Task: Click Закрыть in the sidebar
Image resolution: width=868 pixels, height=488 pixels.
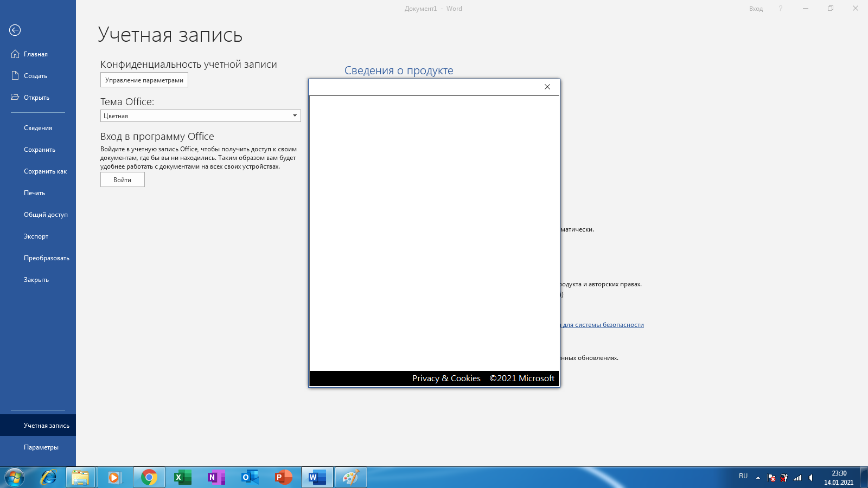Action: (x=38, y=280)
